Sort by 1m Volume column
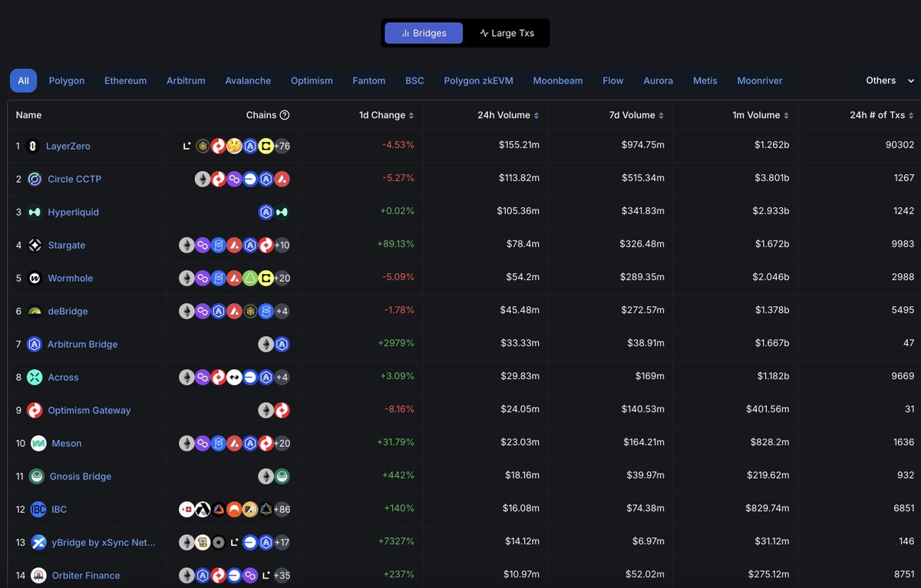This screenshot has height=588, width=921. tap(760, 115)
